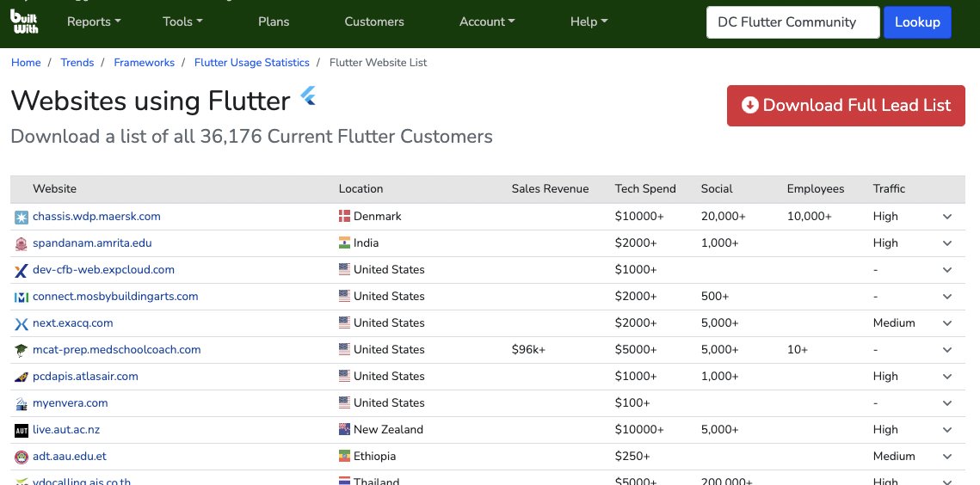Click the India flag icon
This screenshot has width=980, height=485.
click(x=344, y=242)
